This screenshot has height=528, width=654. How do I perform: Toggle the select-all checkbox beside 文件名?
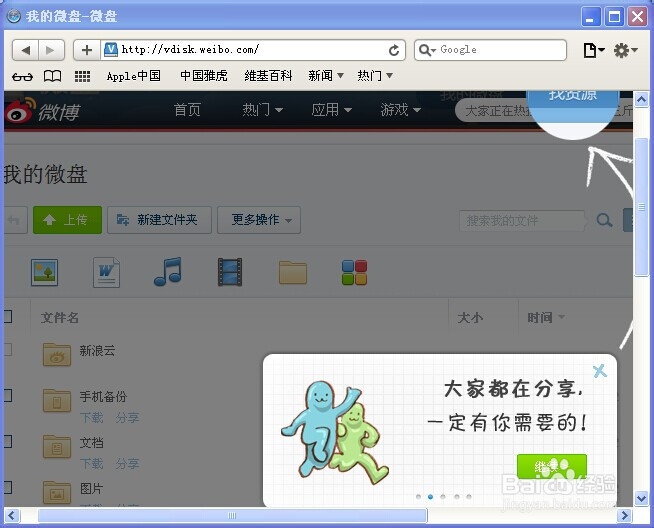(x=8, y=317)
